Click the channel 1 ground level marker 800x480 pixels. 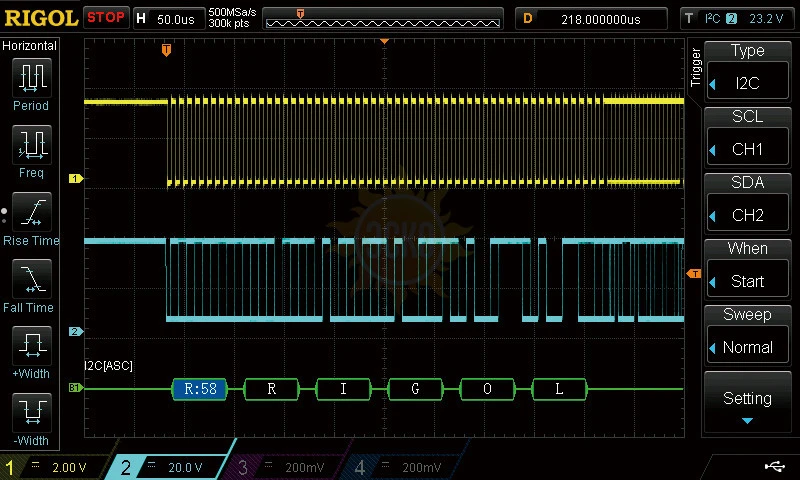click(x=76, y=179)
